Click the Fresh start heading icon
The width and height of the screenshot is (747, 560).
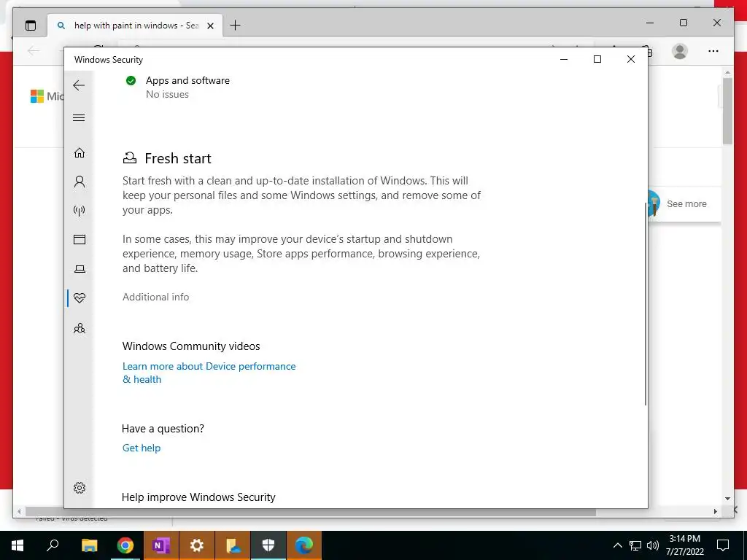click(130, 158)
